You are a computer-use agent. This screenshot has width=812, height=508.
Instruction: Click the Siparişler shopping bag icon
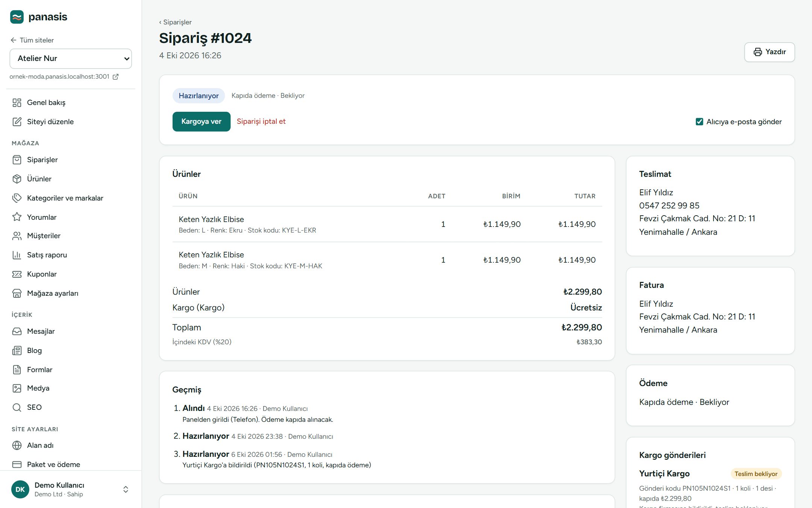click(x=17, y=160)
